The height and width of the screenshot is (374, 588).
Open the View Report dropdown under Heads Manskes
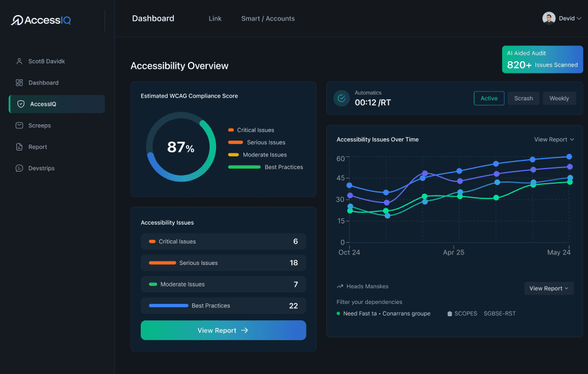point(548,288)
